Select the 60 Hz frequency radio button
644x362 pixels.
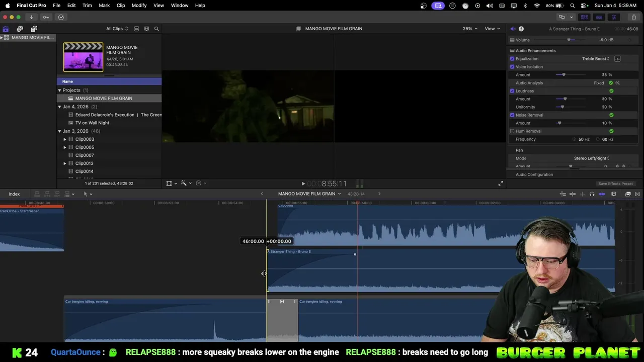[x=598, y=139]
